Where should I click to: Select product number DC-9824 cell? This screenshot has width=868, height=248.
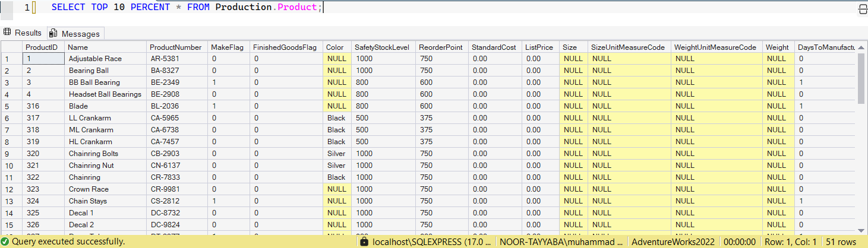pos(176,225)
